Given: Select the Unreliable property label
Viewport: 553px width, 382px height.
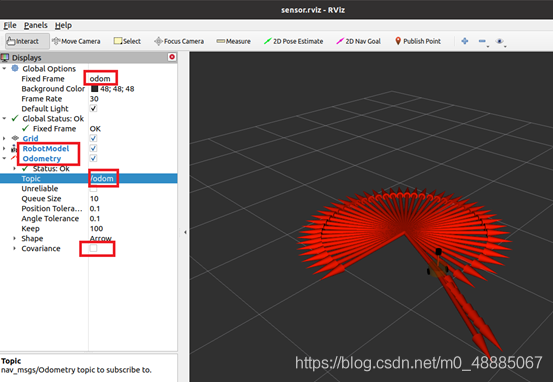Looking at the screenshot, I should [40, 189].
